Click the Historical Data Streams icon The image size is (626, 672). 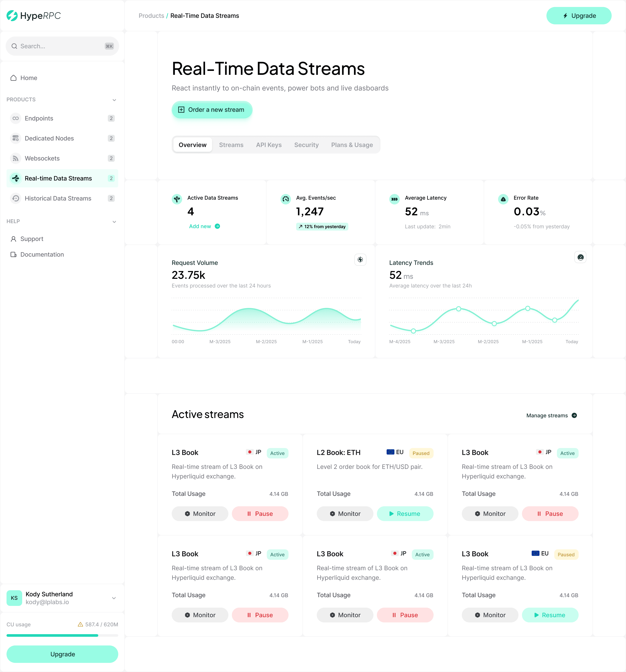(15, 198)
